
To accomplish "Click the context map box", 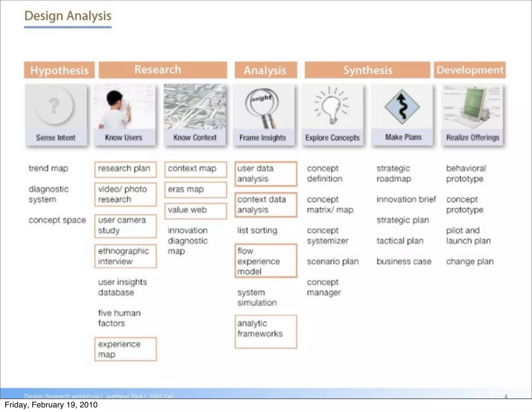I will (x=195, y=169).
